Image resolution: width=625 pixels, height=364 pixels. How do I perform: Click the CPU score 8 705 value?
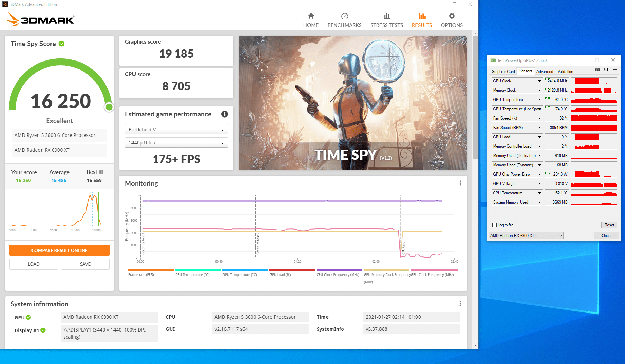[176, 86]
